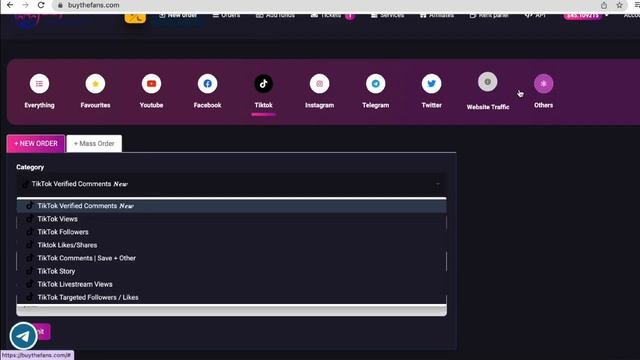
Task: Reload the page with the refresh icon
Action: [41, 5]
